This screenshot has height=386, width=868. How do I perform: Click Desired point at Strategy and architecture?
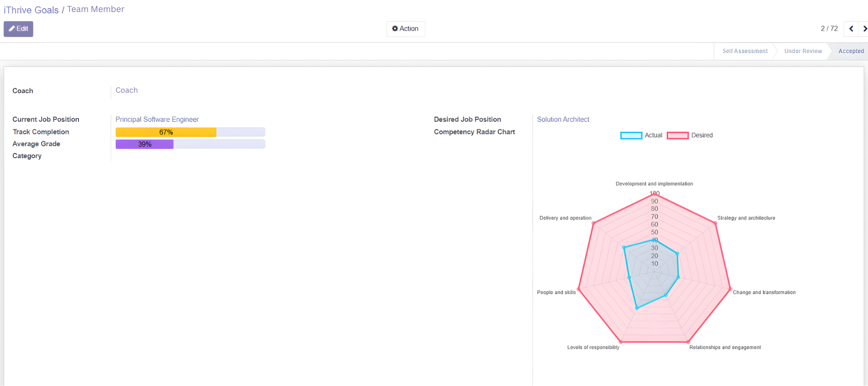pos(715,223)
